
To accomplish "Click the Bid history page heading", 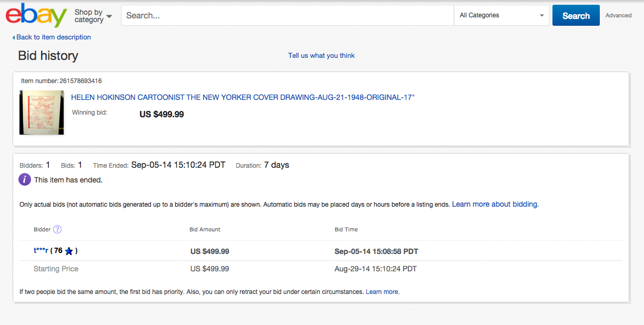I will 48,56.
